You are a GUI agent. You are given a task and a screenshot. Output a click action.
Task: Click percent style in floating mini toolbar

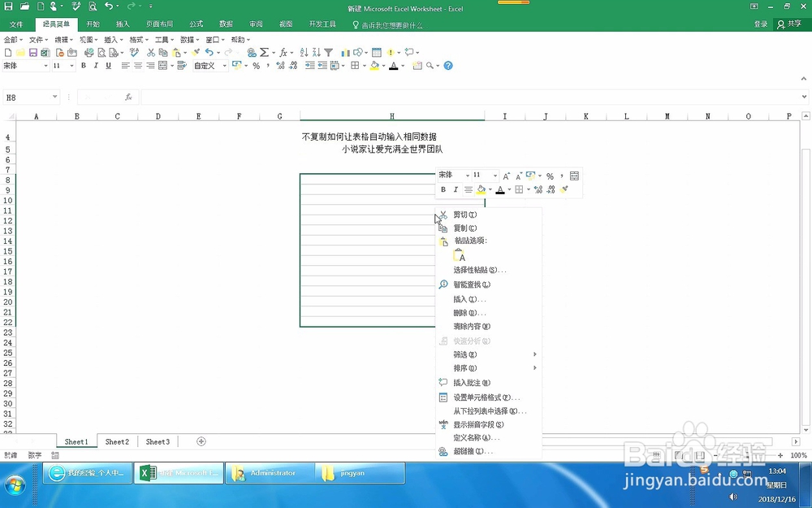tap(550, 176)
